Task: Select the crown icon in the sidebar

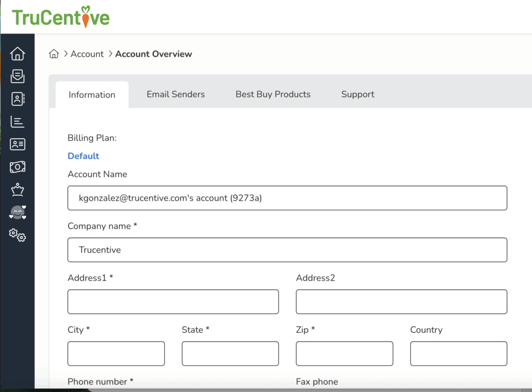Action: point(17,190)
